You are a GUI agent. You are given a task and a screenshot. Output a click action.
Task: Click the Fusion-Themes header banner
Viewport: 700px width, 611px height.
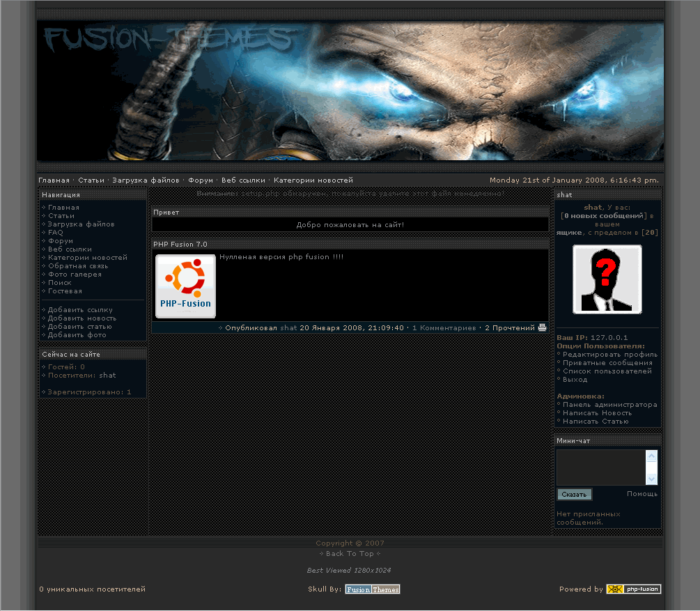[350, 91]
